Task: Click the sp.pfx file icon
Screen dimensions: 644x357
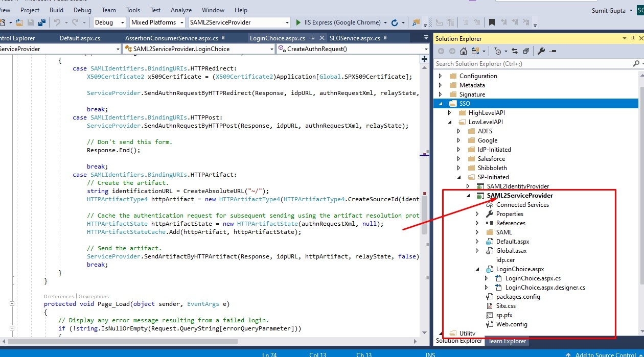Action: coord(490,315)
